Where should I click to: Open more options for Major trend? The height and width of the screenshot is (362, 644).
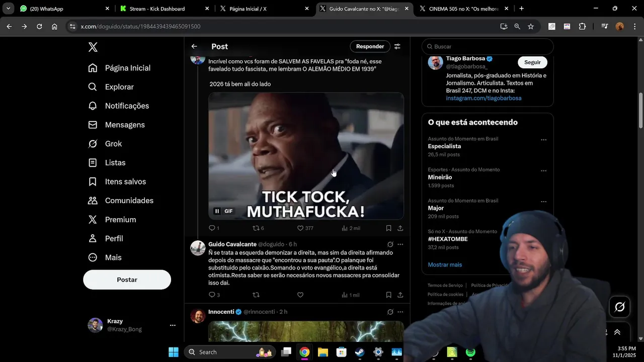[x=543, y=202]
